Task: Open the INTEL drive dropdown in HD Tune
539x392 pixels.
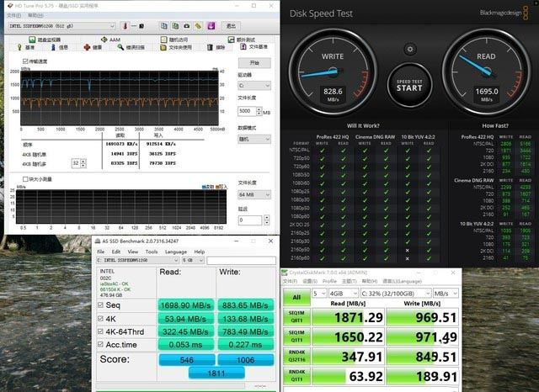Action: (x=61, y=26)
